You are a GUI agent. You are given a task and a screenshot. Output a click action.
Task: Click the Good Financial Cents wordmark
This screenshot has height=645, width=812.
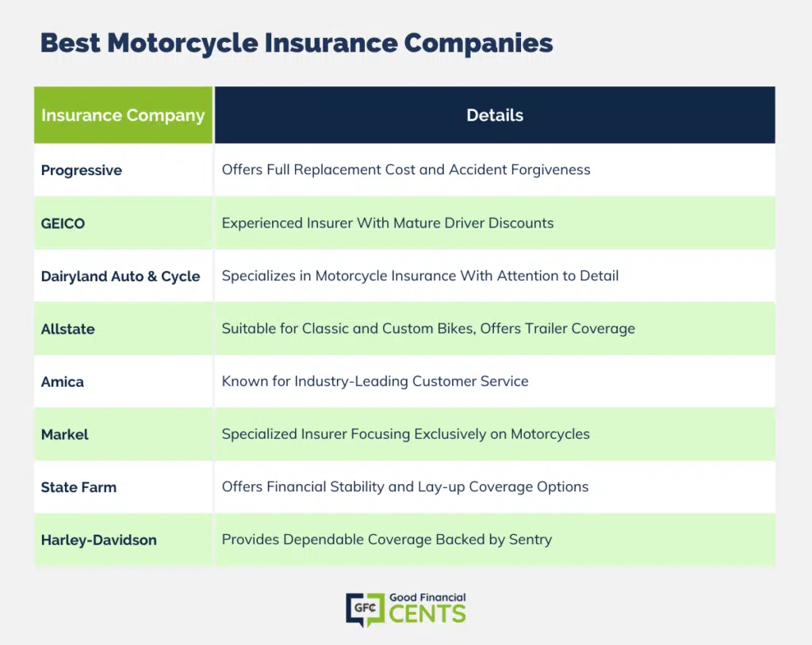(427, 609)
